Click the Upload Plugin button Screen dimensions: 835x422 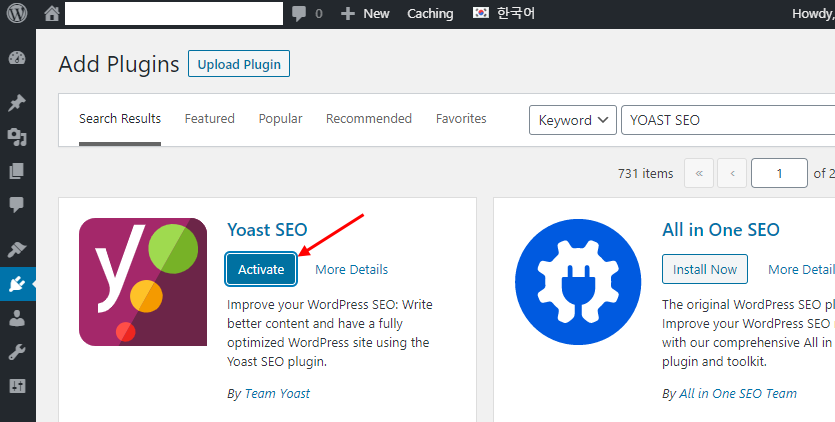click(239, 64)
